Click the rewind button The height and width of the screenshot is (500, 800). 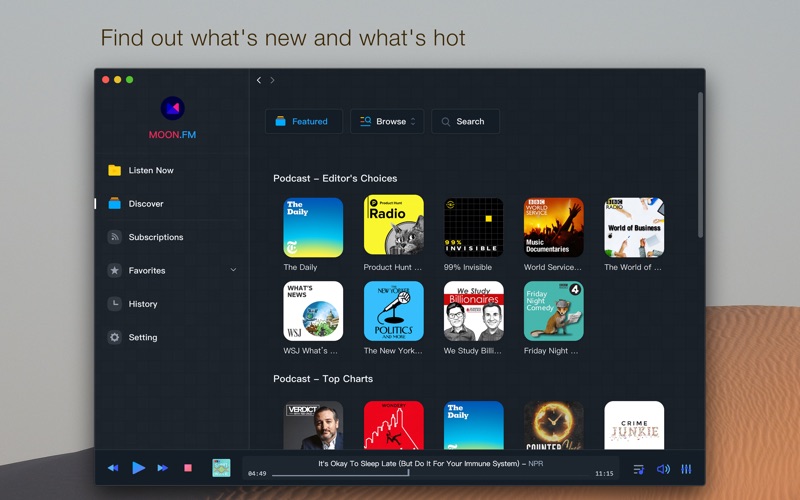(x=113, y=468)
